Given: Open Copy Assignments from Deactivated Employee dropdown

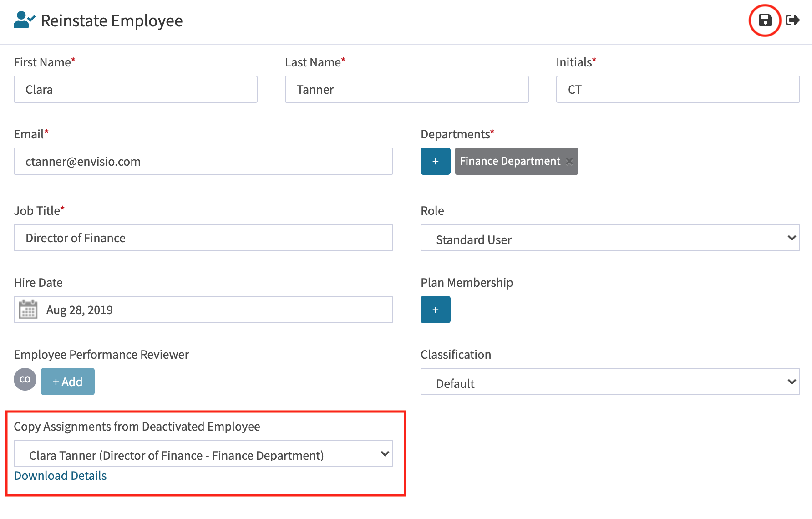Looking at the screenshot, I should (x=203, y=453).
